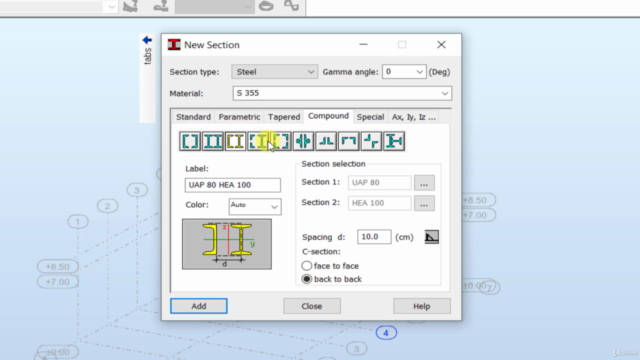The image size is (640, 360).
Task: Select staggered angles compound icon
Action: click(371, 141)
